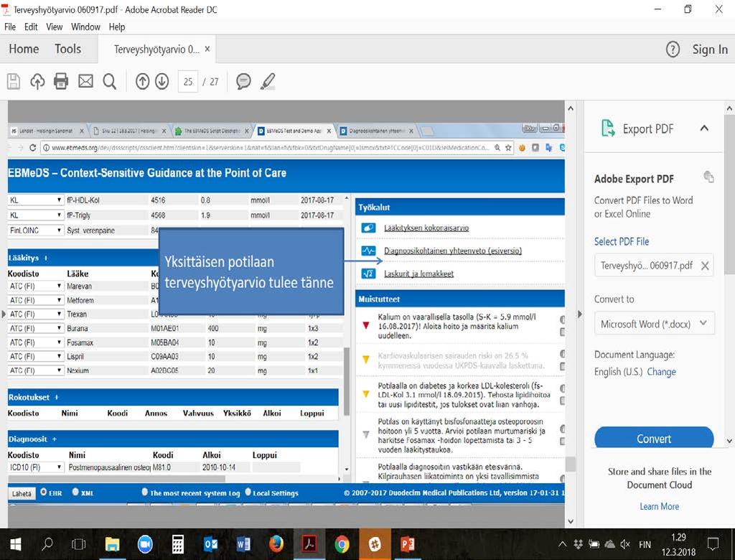Screen dimensions: 735x560
Task: Open taskbar search magnifier
Action: (x=47, y=544)
